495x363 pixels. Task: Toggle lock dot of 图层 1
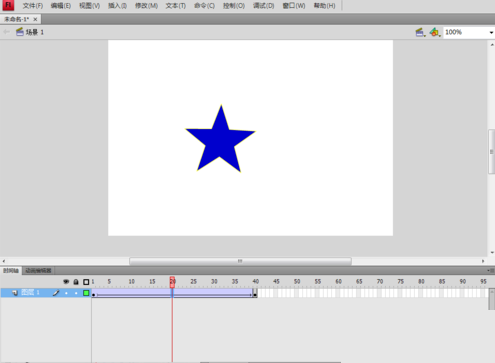(x=76, y=293)
